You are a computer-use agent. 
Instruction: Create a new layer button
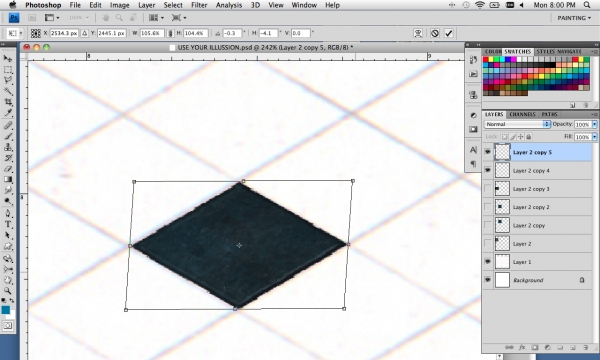click(573, 347)
